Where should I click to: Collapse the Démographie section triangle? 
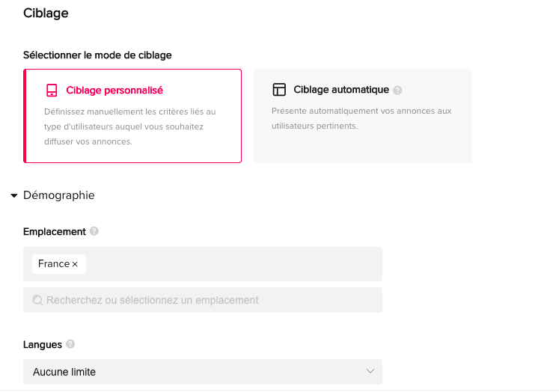(x=13, y=196)
